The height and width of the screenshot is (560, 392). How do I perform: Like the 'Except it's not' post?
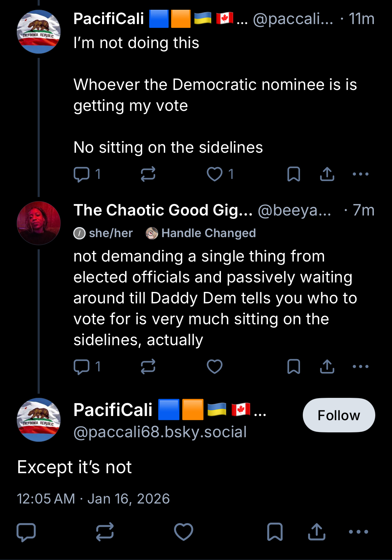coord(184,532)
